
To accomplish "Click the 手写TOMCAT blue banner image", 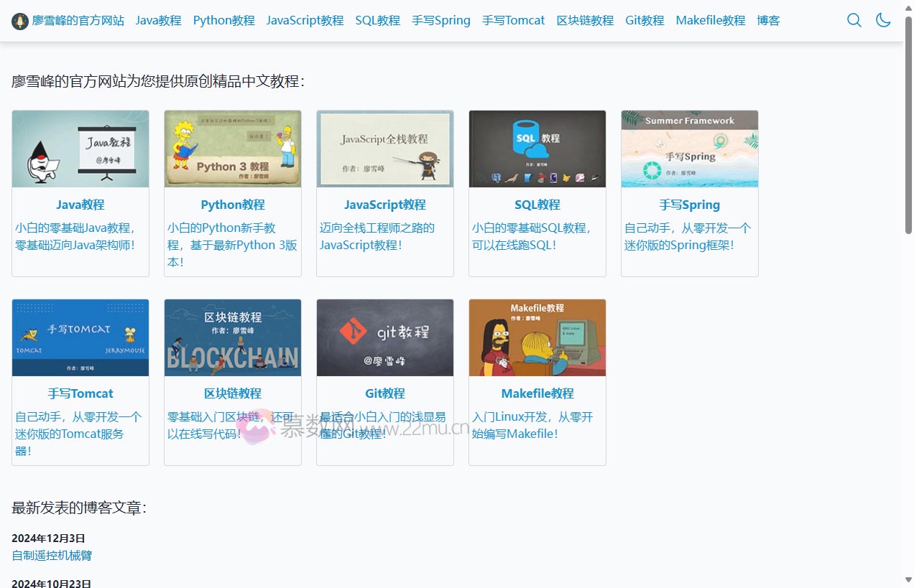I will click(x=80, y=338).
